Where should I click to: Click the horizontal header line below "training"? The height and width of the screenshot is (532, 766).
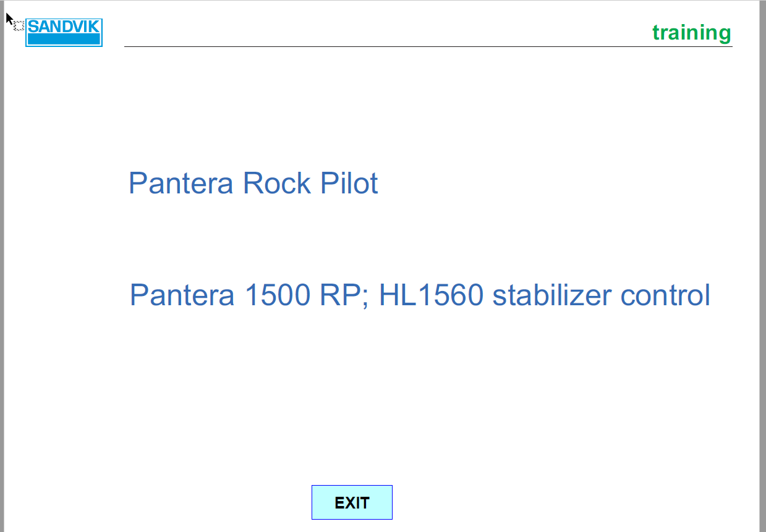pos(428,46)
